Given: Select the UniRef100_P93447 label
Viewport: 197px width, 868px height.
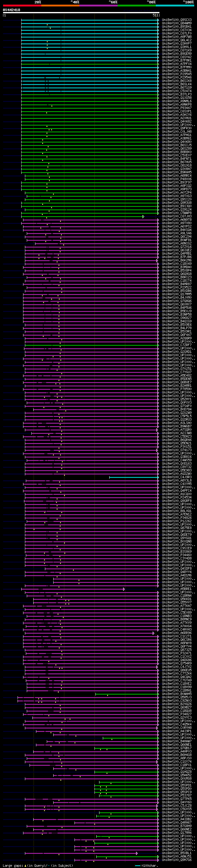Looking at the screenshot, I should tap(177, 108).
